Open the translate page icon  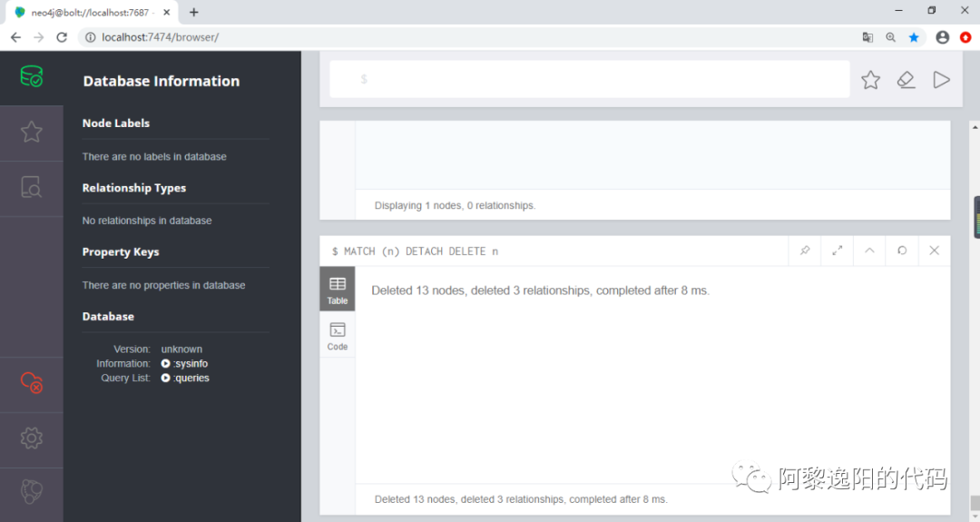867,37
